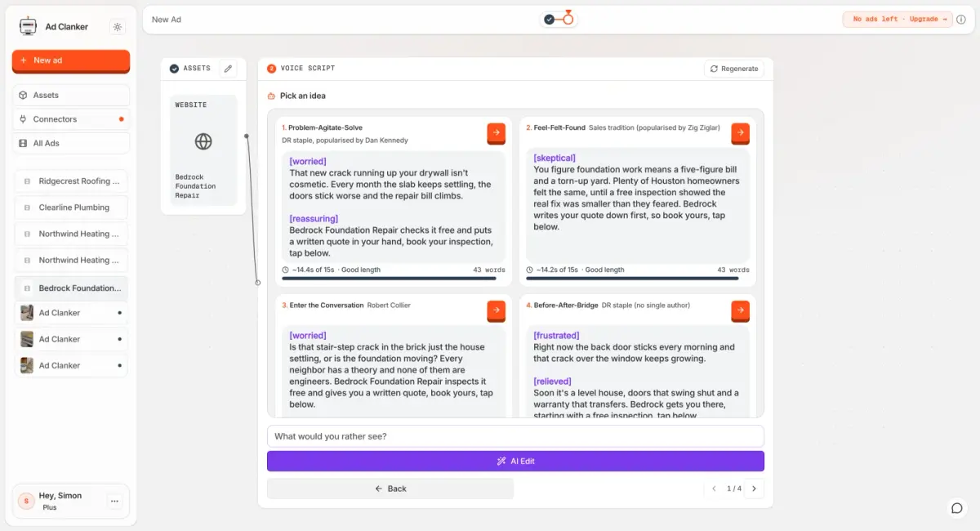Viewport: 980px width, 531px height.
Task: Click the [reassuring] tone tag
Action: [314, 219]
